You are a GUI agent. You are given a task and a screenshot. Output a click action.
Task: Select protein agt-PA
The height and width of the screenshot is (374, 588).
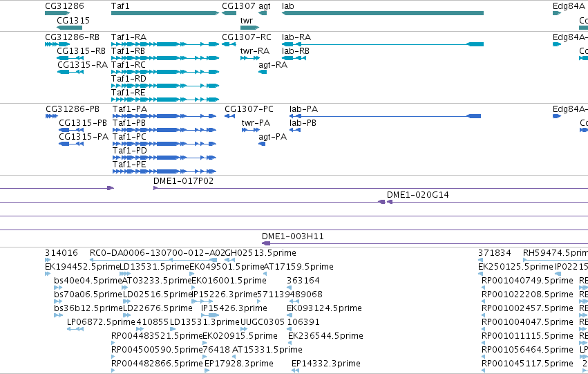262,144
